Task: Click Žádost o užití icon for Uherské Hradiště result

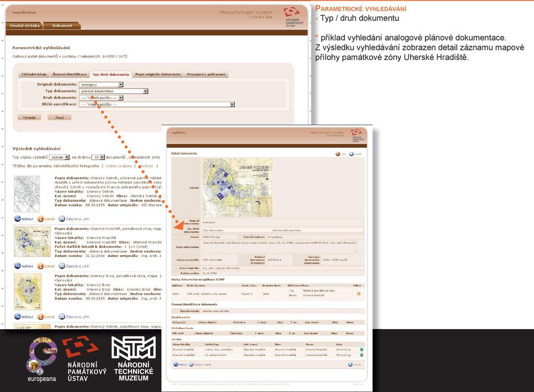Action: click(x=62, y=266)
